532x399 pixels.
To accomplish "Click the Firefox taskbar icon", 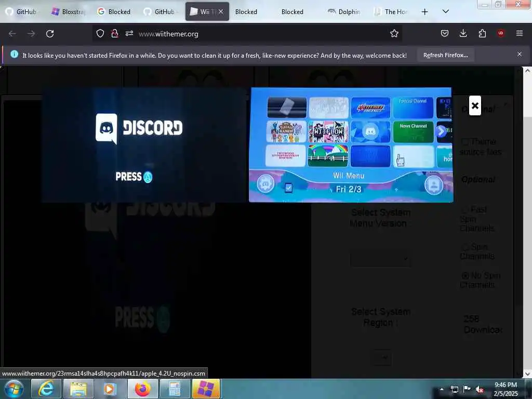I will (x=142, y=389).
